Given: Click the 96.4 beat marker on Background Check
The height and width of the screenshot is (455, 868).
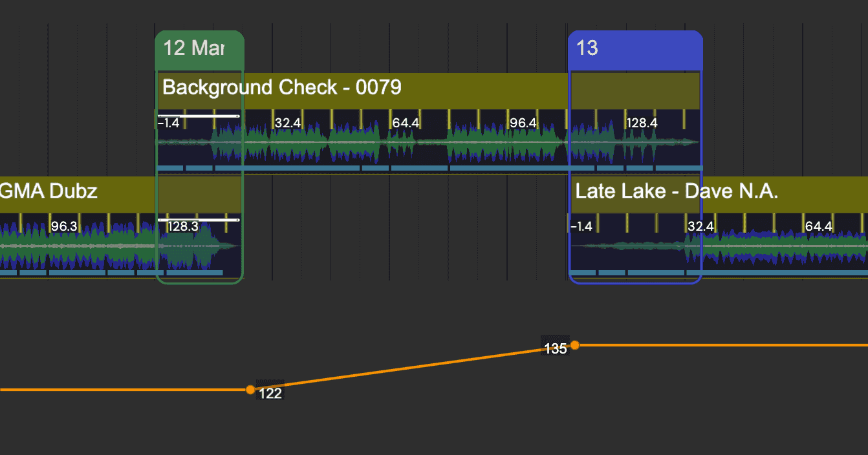Looking at the screenshot, I should click(x=523, y=122).
